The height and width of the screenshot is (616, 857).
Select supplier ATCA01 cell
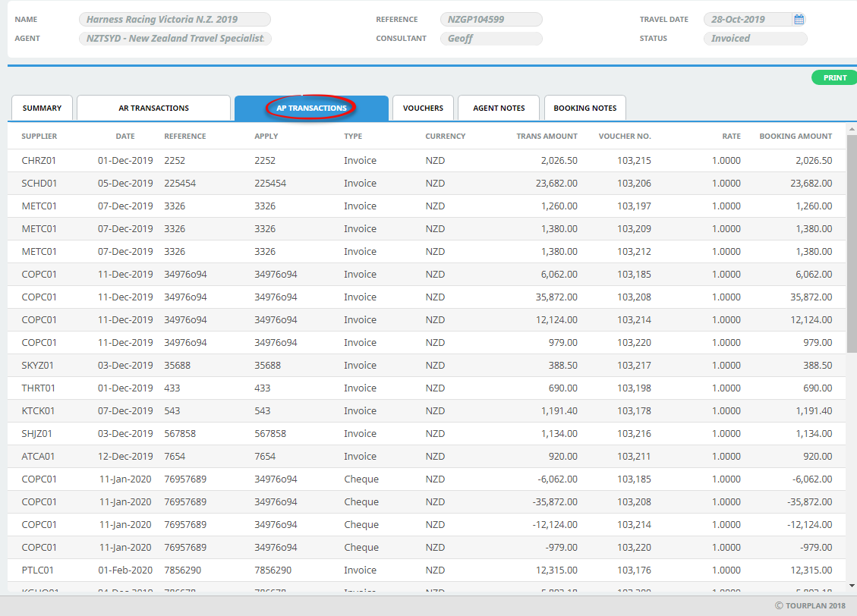coord(38,457)
